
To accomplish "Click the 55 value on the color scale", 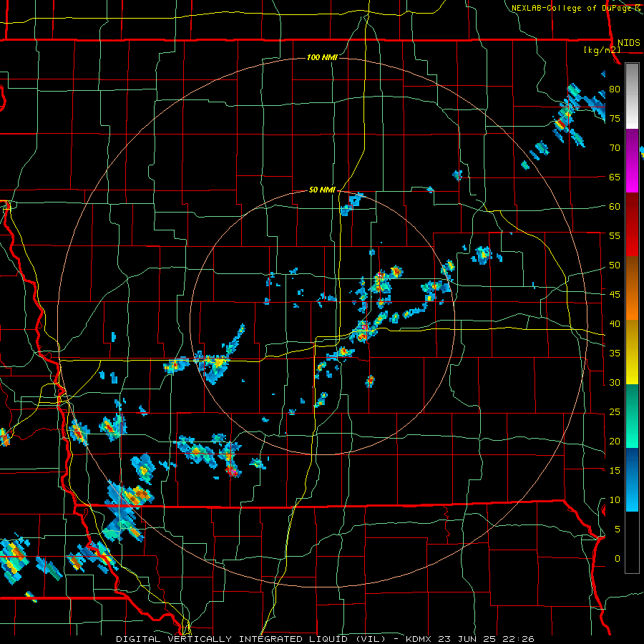I will tap(615, 236).
